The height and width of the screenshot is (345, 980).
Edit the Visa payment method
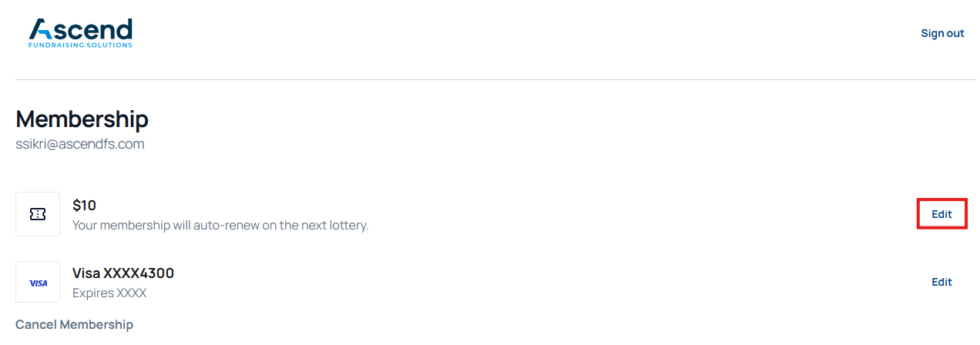[x=941, y=282]
